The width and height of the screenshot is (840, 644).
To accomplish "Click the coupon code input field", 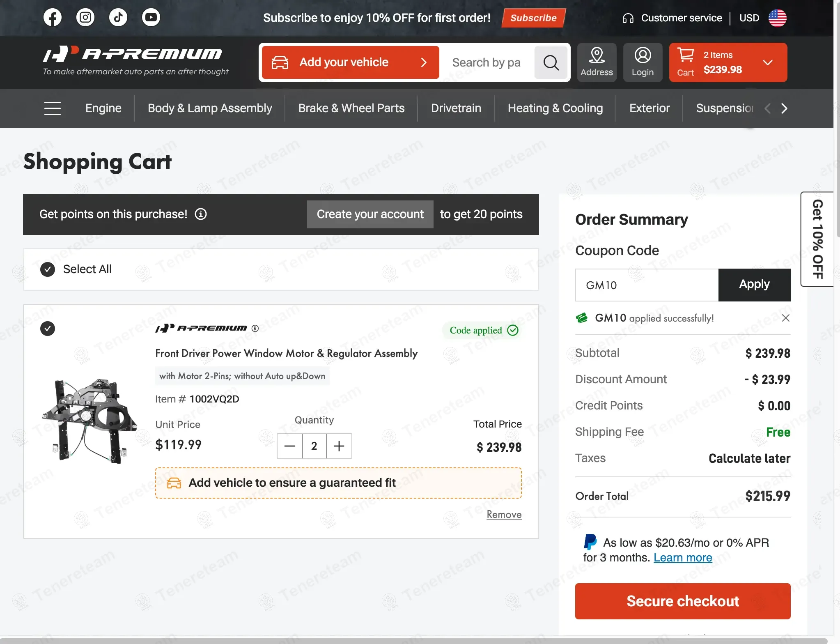I will [647, 285].
